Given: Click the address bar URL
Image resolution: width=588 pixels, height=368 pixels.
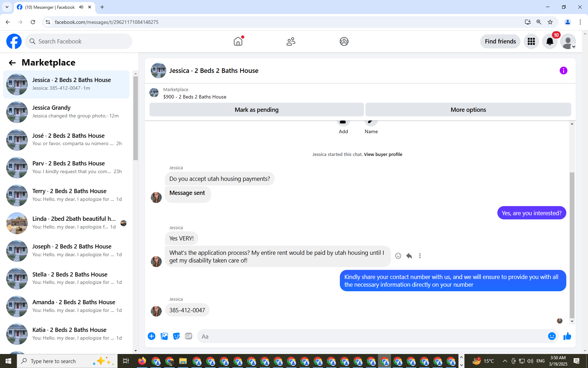Looking at the screenshot, I should (107, 22).
